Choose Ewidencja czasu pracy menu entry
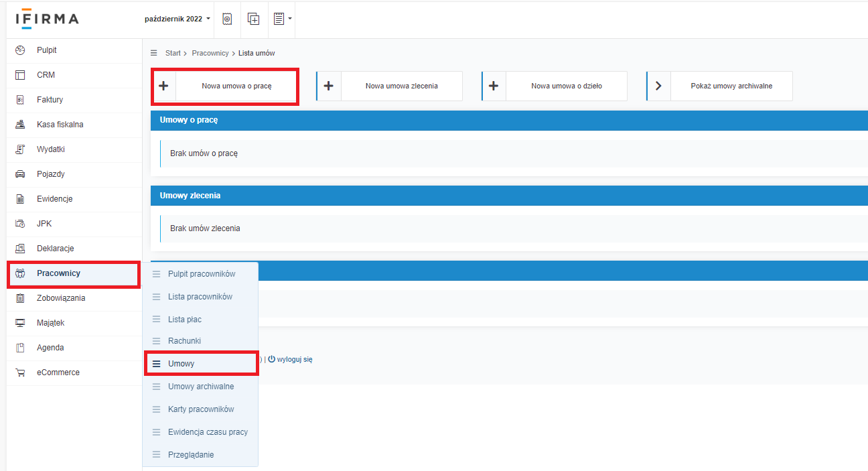Screen dimensions: 868x471 tap(208, 432)
